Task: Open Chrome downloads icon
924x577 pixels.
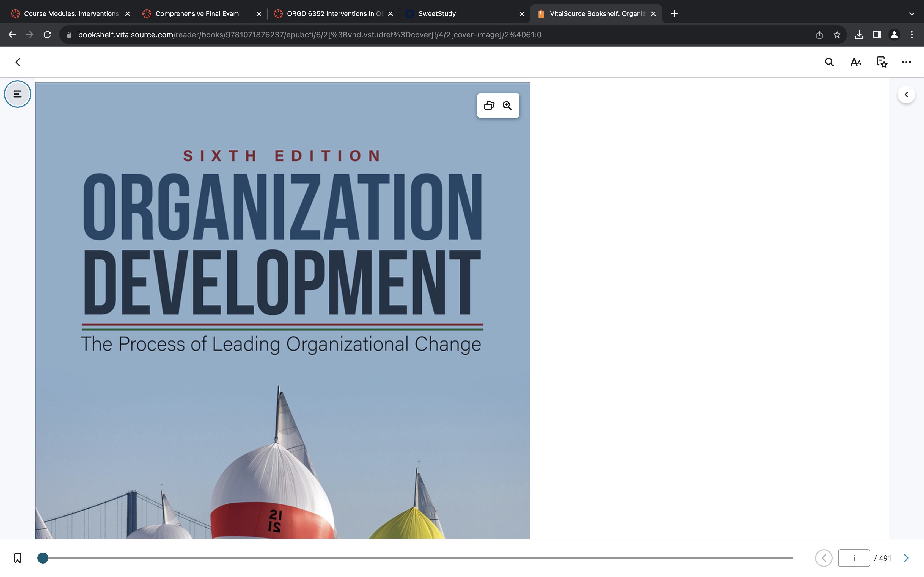Action: coord(859,35)
